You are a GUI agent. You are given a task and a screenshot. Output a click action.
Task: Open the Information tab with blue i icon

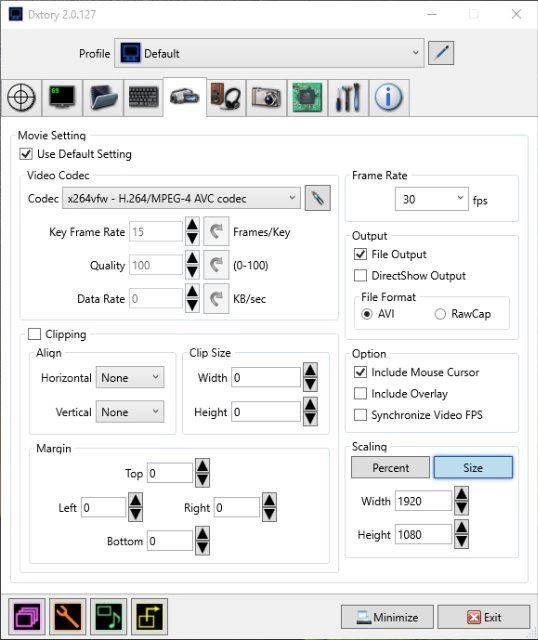tap(389, 98)
